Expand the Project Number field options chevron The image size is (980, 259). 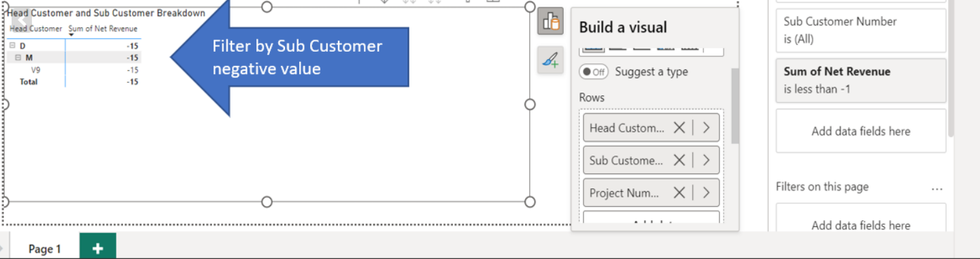coord(706,193)
